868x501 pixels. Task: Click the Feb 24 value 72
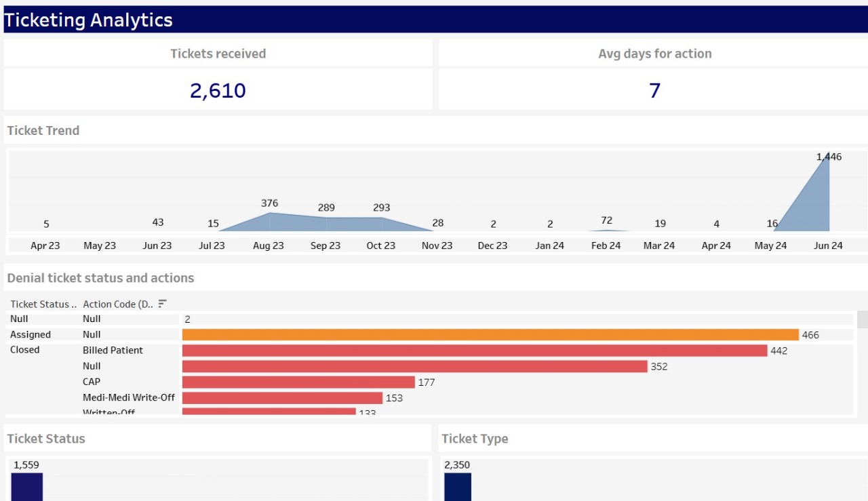[x=606, y=220]
